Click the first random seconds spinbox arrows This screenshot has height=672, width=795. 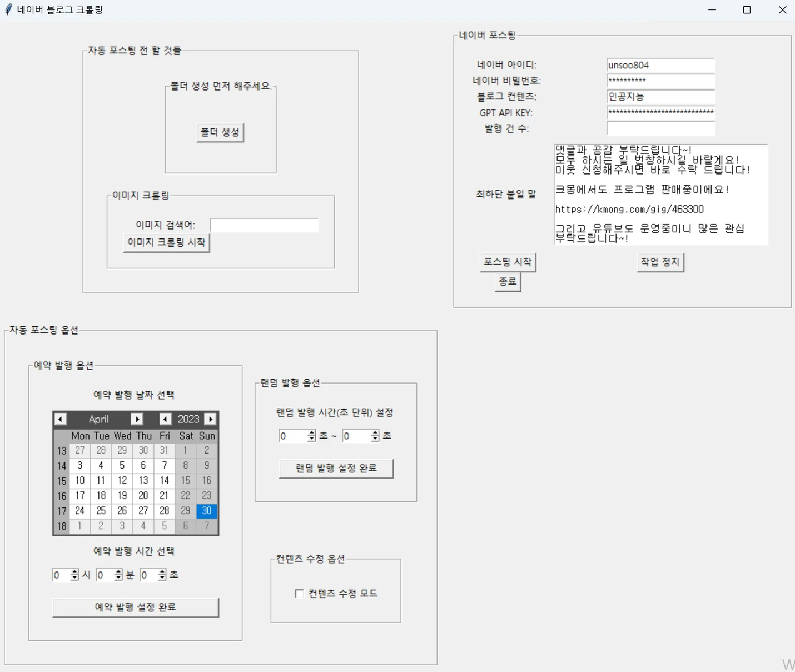311,436
